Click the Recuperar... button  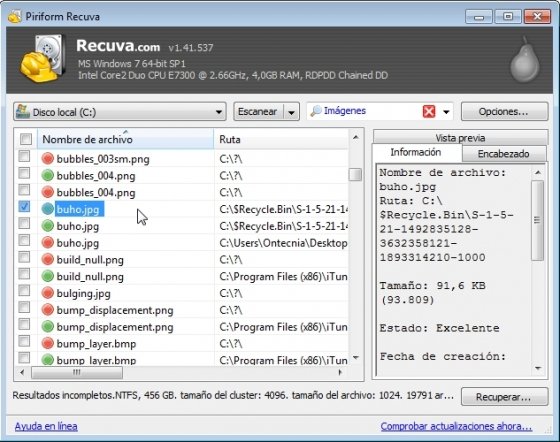point(504,397)
